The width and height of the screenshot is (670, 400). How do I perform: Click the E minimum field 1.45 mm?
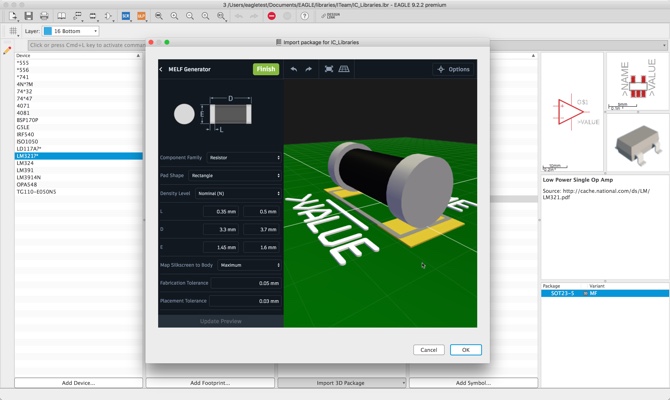pos(221,247)
